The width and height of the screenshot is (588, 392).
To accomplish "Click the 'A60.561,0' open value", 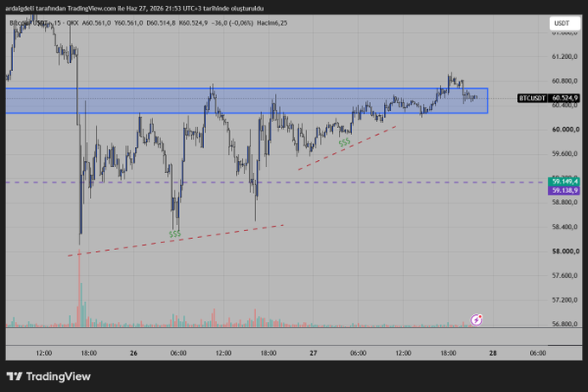I will click(96, 22).
